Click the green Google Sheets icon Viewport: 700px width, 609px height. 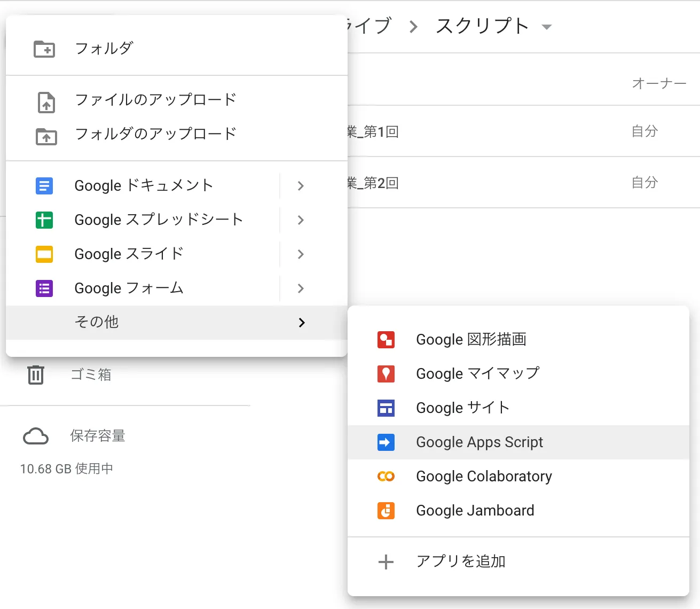(44, 220)
